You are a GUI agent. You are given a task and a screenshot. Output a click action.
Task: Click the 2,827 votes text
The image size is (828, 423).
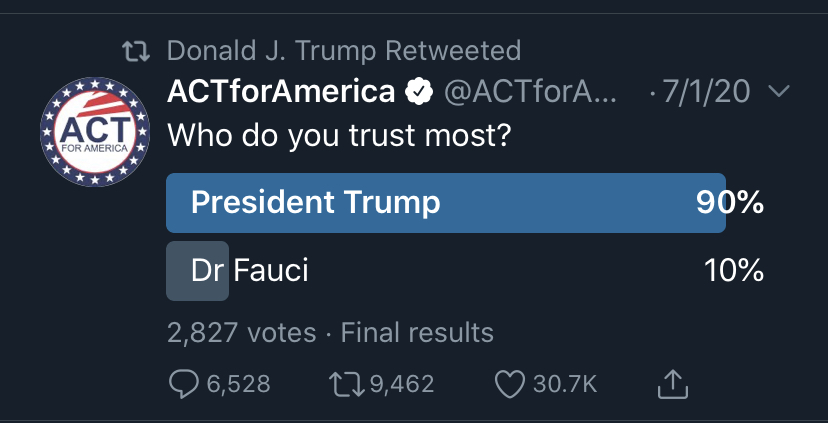click(242, 333)
